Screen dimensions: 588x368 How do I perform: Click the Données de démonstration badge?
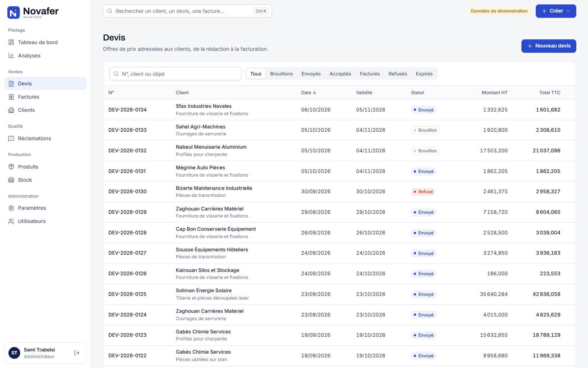[x=499, y=11]
